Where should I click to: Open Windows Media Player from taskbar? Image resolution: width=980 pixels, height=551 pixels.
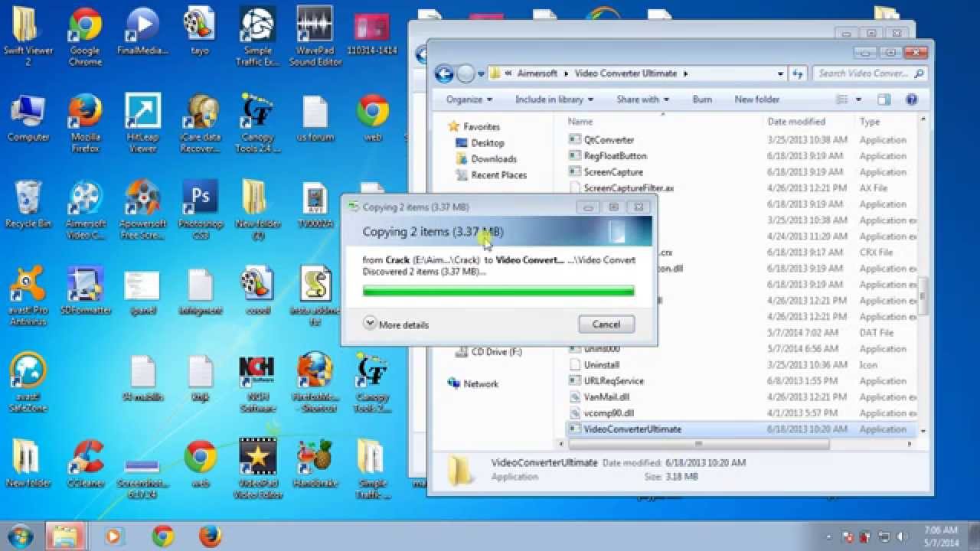pyautogui.click(x=113, y=536)
